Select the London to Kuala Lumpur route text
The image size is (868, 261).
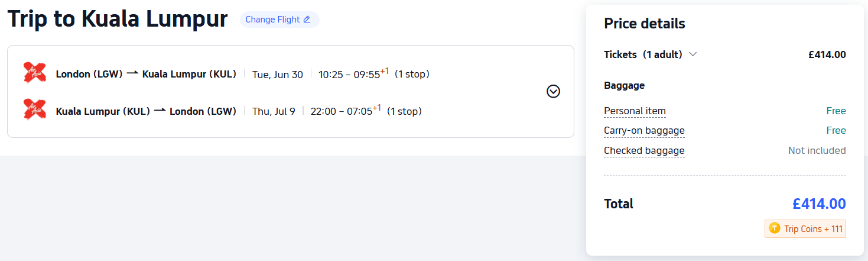146,74
